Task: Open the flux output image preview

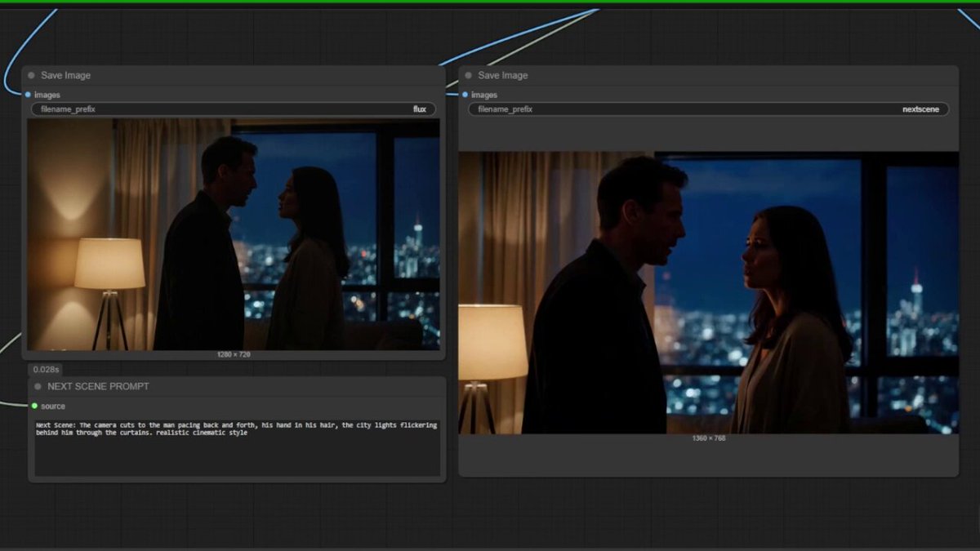Action: (234, 234)
